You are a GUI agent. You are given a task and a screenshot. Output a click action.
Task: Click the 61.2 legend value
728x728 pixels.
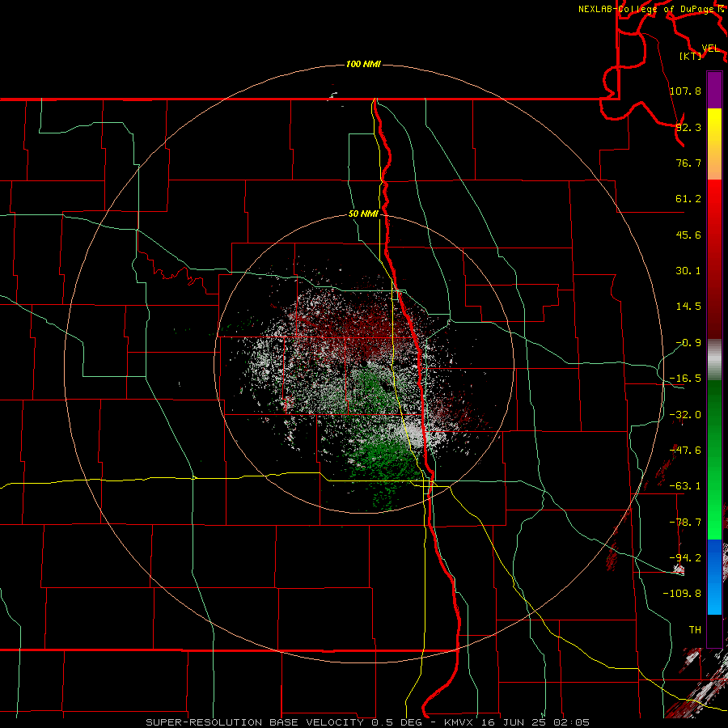pos(688,199)
